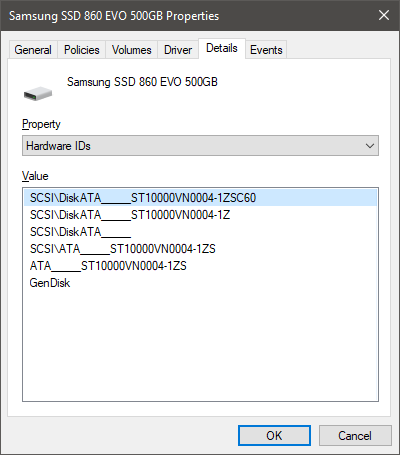This screenshot has width=400, height=455.
Task: Open the General tab
Action: [33, 50]
